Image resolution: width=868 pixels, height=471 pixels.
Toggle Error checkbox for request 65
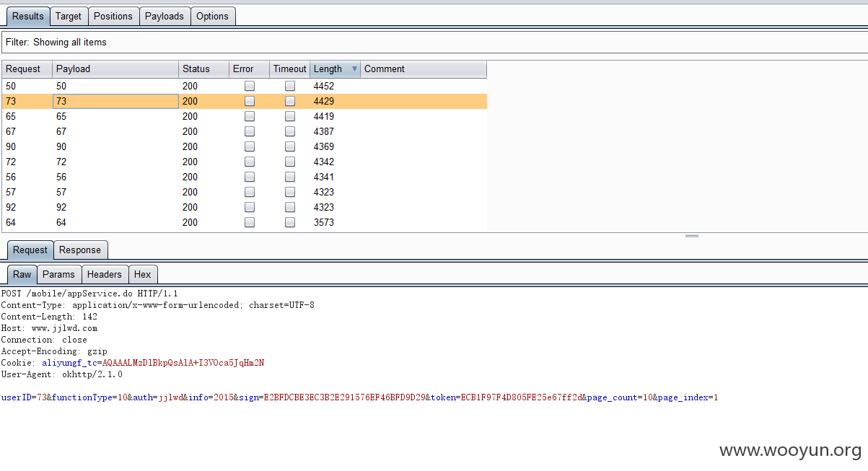[250, 116]
